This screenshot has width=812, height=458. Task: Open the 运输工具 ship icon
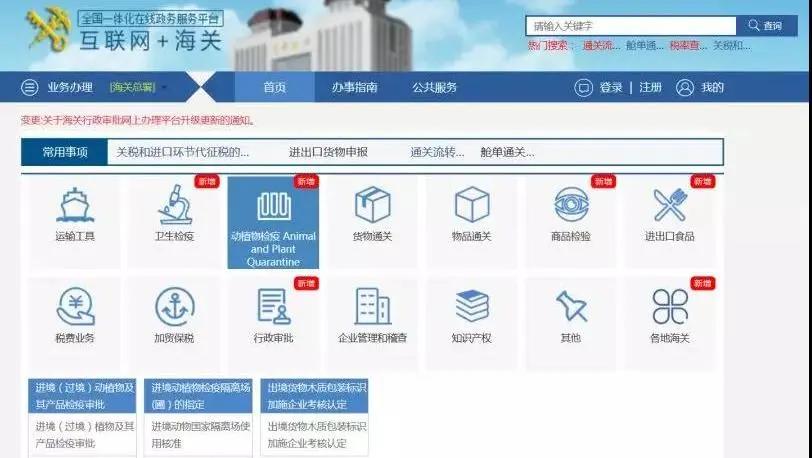[x=75, y=205]
